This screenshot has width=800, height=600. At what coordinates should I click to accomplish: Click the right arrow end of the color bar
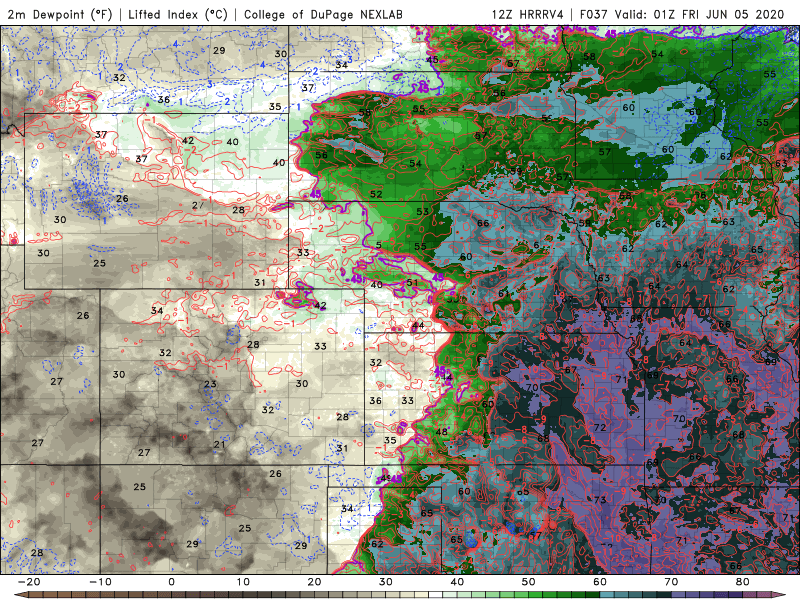point(780,595)
